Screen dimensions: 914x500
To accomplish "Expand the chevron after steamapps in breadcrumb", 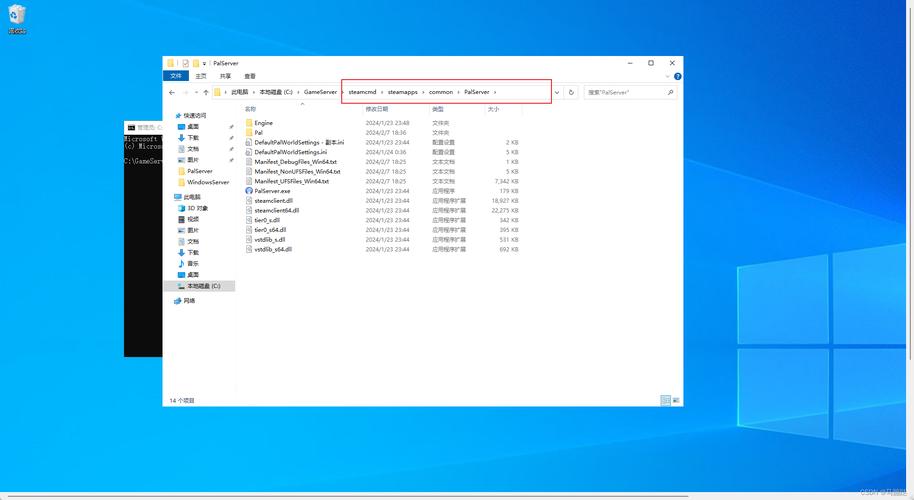I will click(x=424, y=92).
